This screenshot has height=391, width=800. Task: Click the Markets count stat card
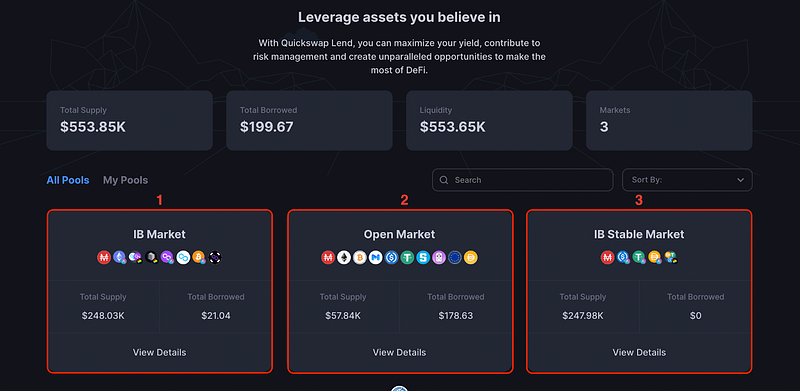tap(669, 120)
